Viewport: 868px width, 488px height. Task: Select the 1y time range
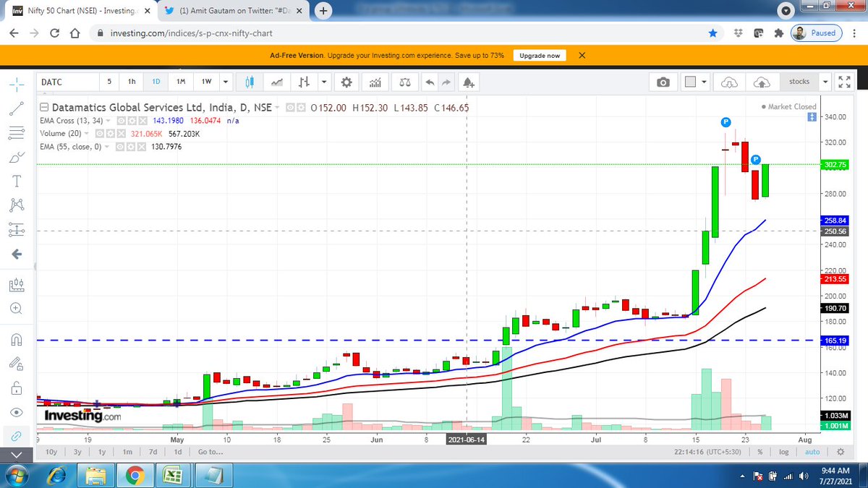pos(101,451)
